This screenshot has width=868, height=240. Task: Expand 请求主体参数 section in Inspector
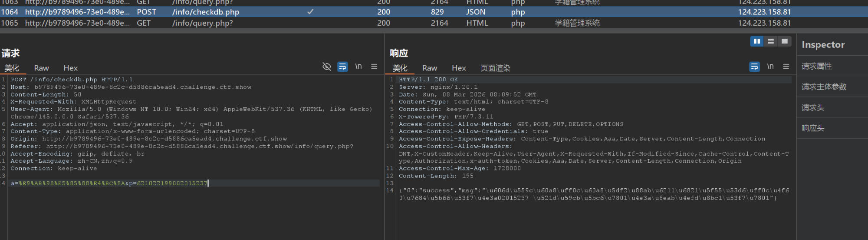tap(824, 87)
